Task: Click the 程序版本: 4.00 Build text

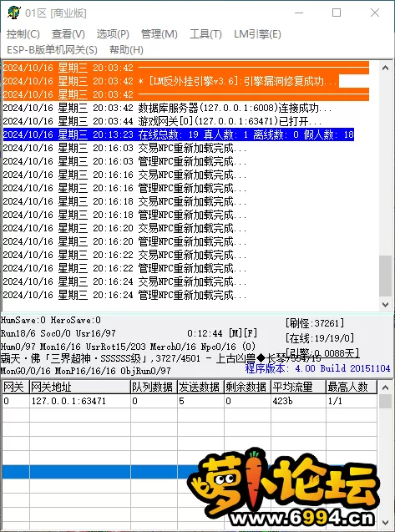Action: click(317, 368)
